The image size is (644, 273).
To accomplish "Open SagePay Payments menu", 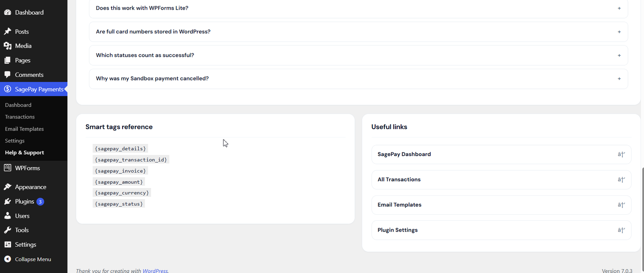I will (x=34, y=89).
